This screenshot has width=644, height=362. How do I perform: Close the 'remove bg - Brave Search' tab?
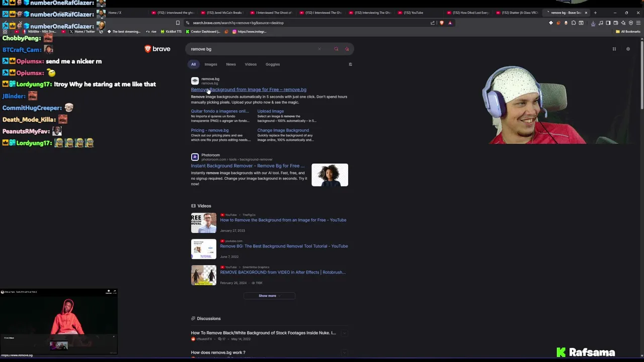coord(586,13)
